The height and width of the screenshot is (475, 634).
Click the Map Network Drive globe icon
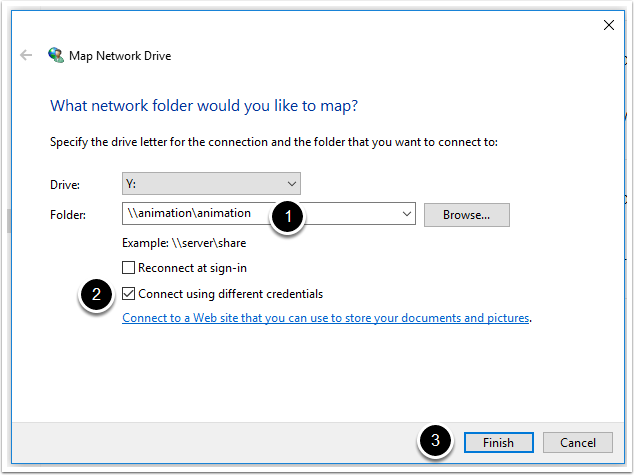pos(56,56)
